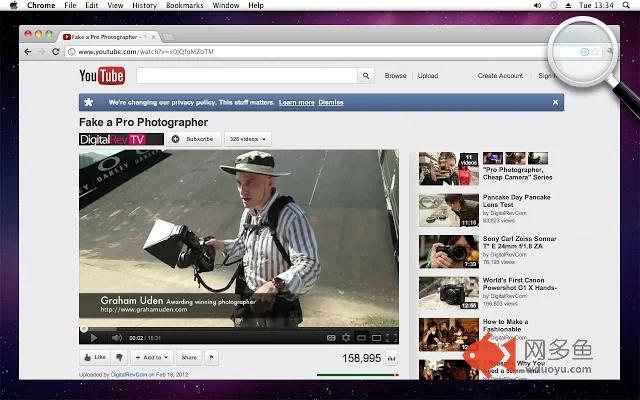Open World's First Canon Powershot video title
The image size is (640, 400).
519,284
